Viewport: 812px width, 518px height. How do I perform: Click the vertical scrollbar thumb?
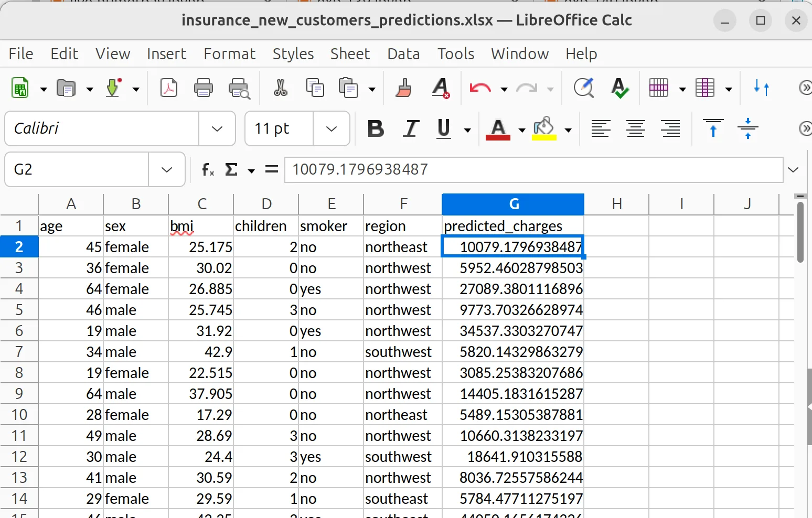800,232
